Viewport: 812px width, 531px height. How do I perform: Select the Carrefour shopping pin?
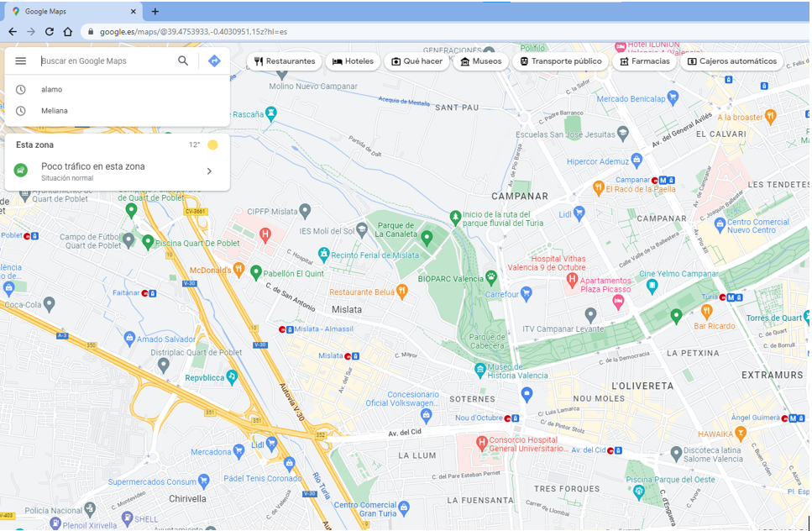(x=526, y=294)
